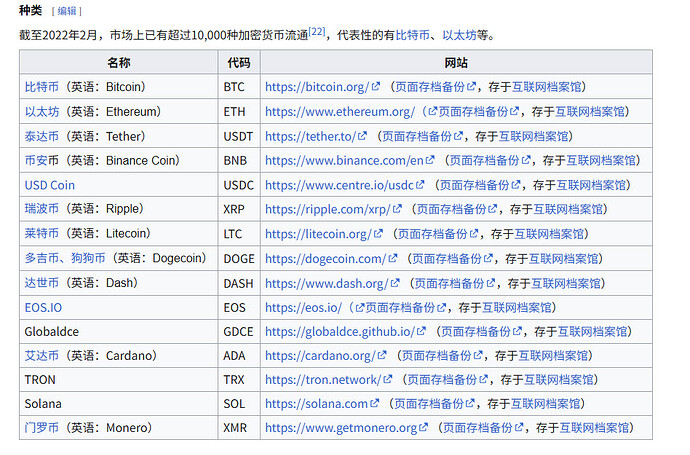Open 互联网档案馆 link in the ETH row
690x455 pixels.
(x=590, y=112)
